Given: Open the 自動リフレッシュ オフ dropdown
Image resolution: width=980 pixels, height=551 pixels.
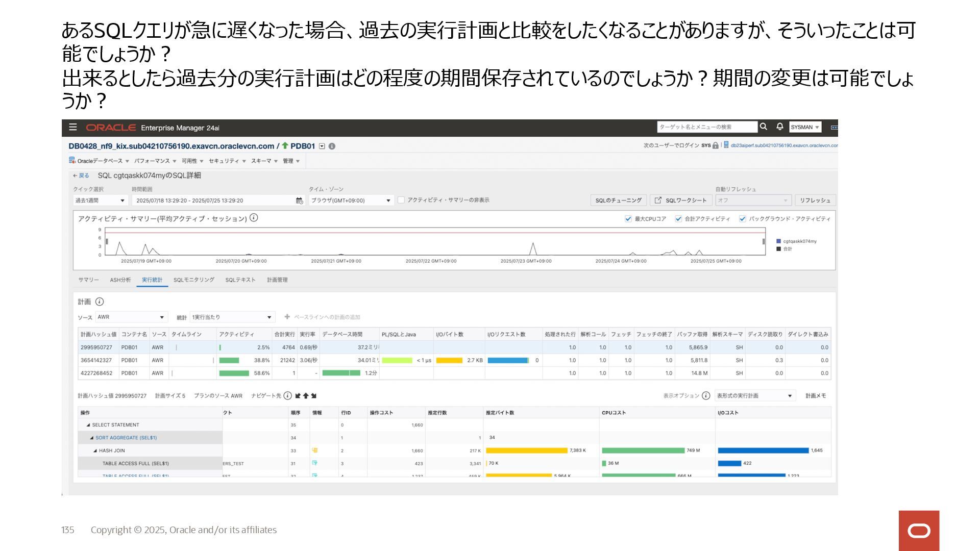Looking at the screenshot, I should tap(753, 201).
